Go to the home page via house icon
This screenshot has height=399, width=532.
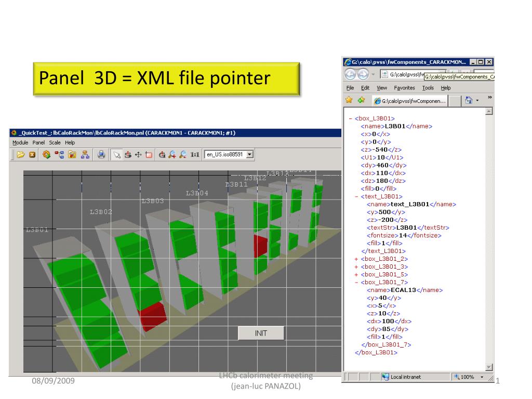click(x=469, y=100)
